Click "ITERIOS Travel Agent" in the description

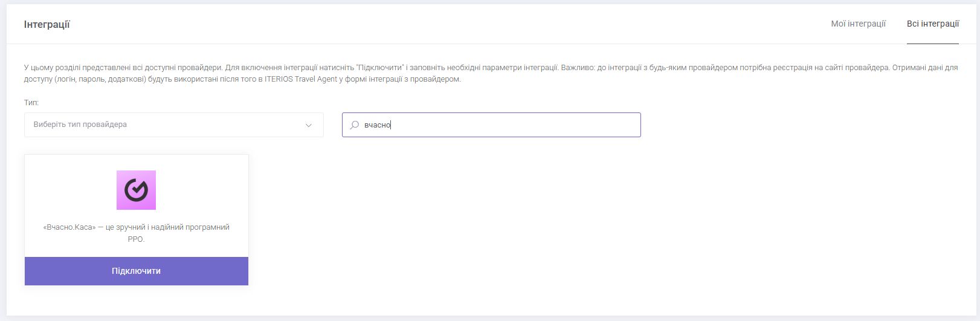(300, 79)
